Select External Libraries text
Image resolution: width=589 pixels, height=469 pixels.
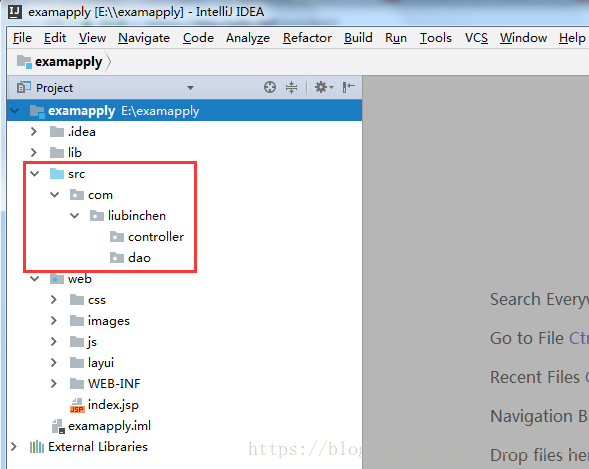pyautogui.click(x=98, y=447)
